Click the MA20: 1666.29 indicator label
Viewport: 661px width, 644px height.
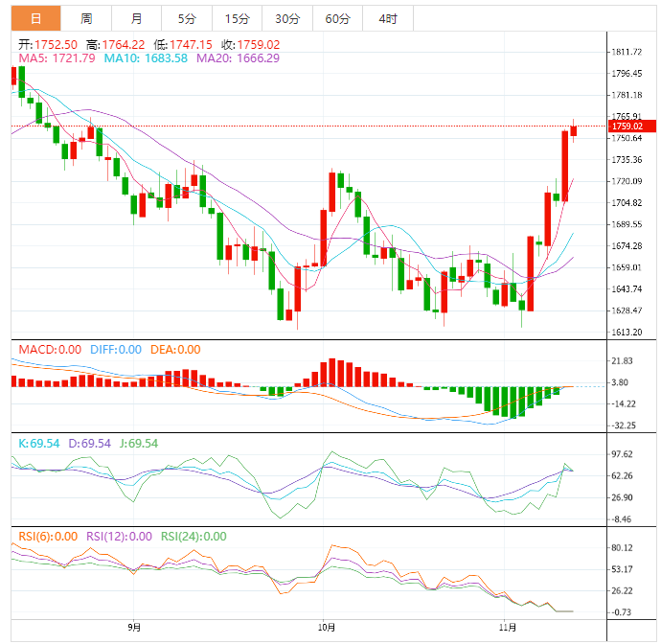[238, 58]
